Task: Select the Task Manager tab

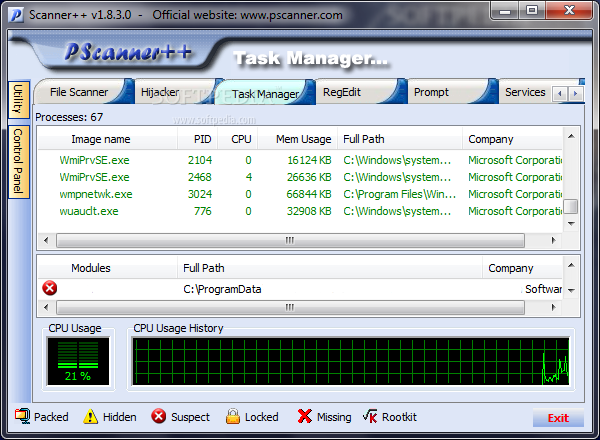Action: coord(265,94)
